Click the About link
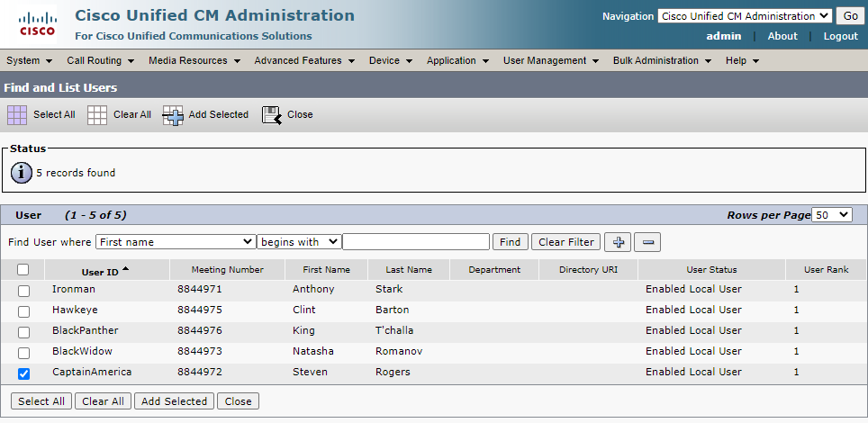The width and height of the screenshot is (868, 423). (782, 36)
